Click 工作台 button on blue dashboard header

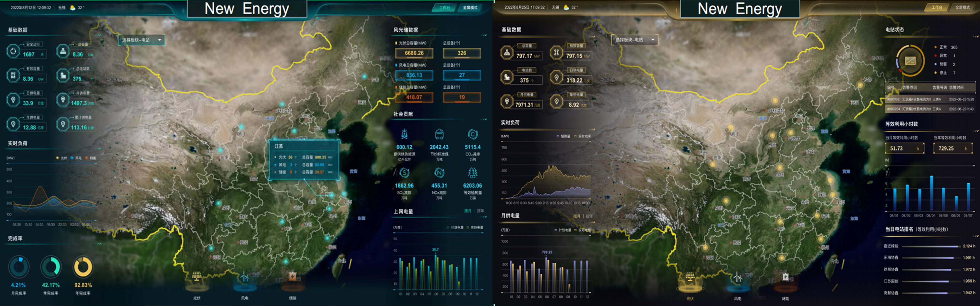[444, 8]
